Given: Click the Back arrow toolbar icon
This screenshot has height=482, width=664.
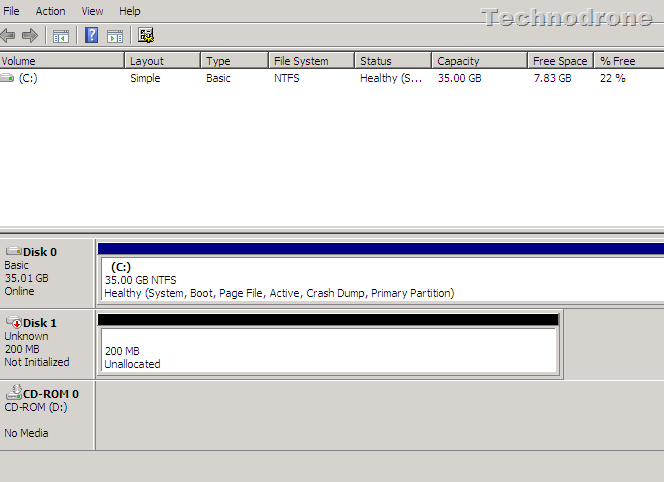Looking at the screenshot, I should pos(8,35).
